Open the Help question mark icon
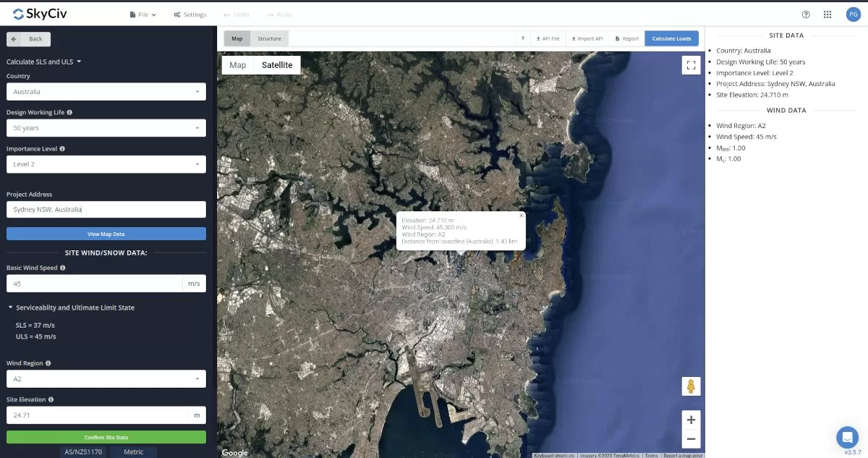 click(805, 14)
